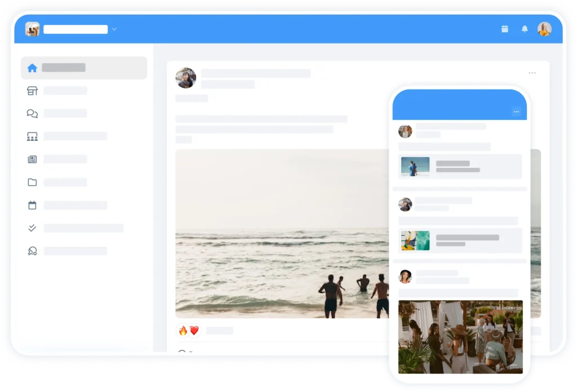Open your profile via the avatar picture
The image size is (577, 392).
[544, 28]
